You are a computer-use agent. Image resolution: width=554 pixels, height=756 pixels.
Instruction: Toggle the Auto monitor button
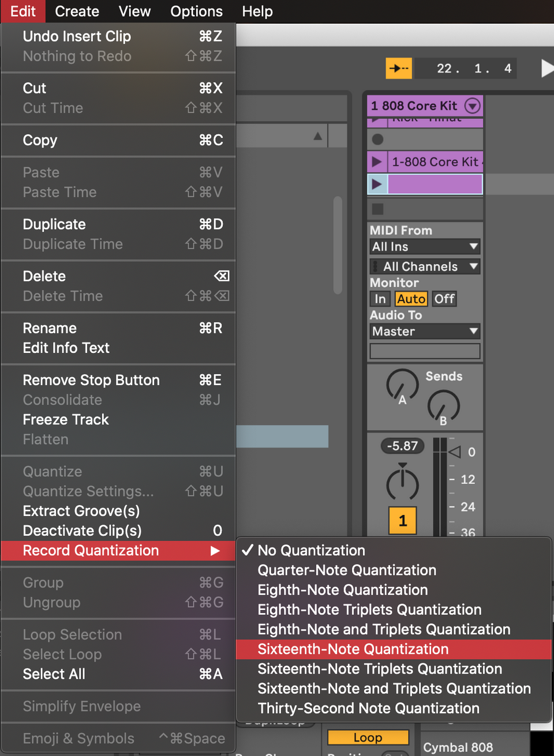coord(411,299)
